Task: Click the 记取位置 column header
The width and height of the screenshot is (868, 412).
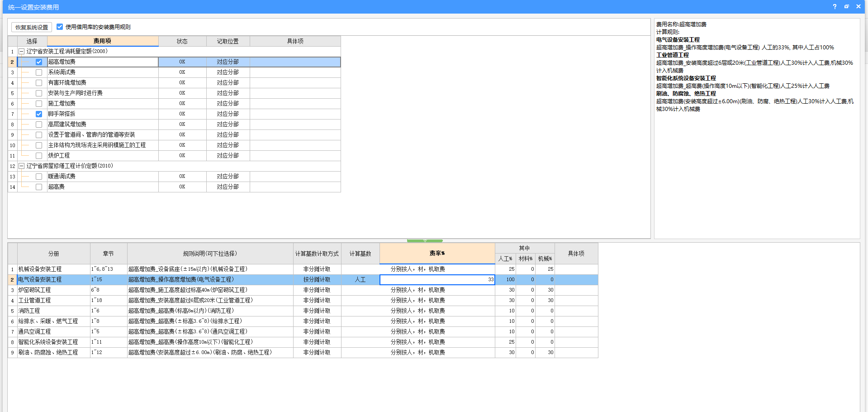Action: [x=228, y=41]
